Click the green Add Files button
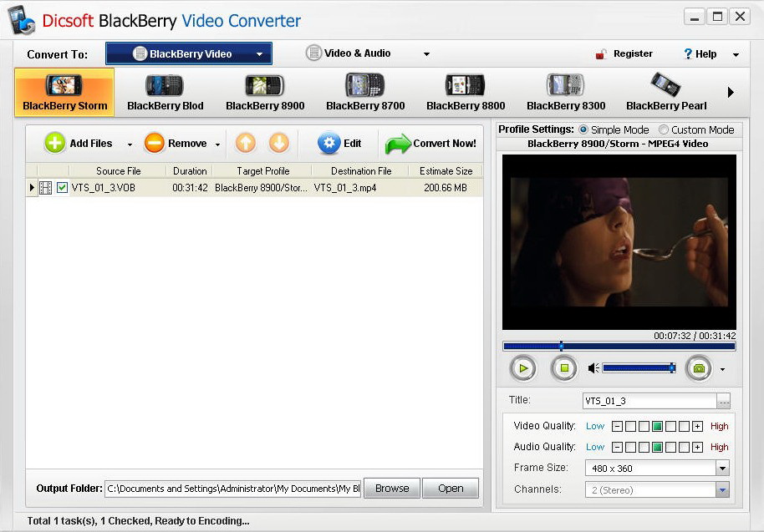Screen dimensions: 764x532 pos(78,143)
